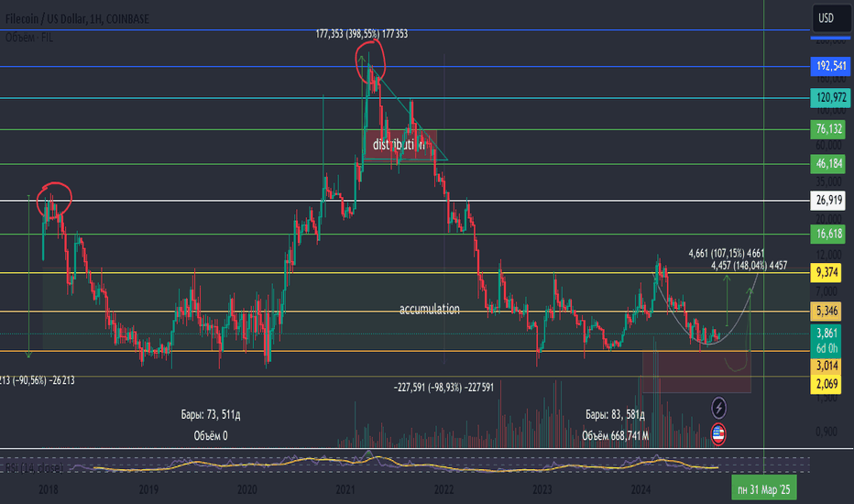Click the 2024 label on time axis
The height and width of the screenshot is (504, 854).
pos(640,490)
